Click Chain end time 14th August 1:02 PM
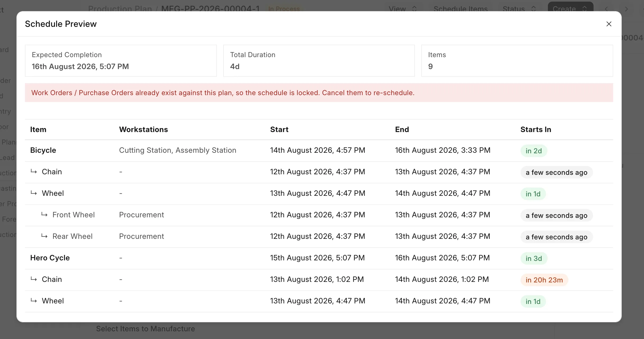This screenshot has height=339, width=644. 442,279
